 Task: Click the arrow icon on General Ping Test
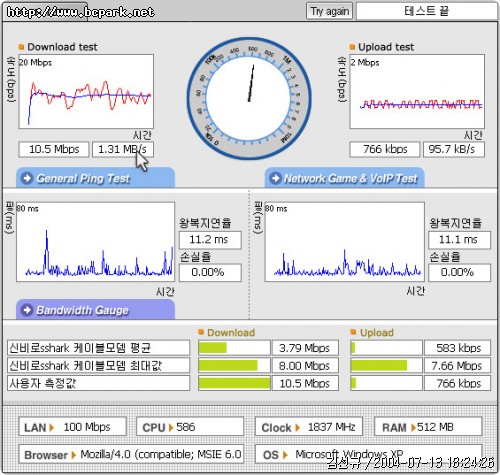pyautogui.click(x=27, y=178)
